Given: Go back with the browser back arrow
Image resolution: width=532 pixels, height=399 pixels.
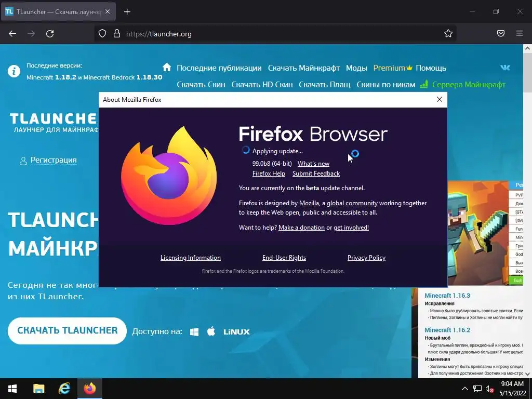Looking at the screenshot, I should 12,34.
